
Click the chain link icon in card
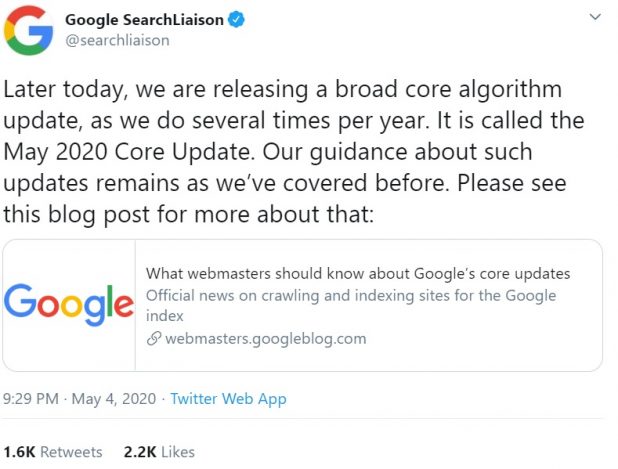[x=154, y=339]
